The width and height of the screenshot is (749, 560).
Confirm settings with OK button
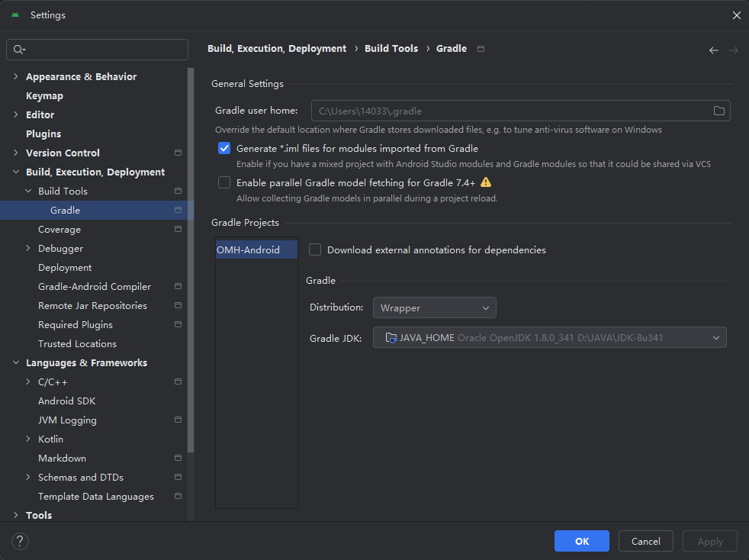582,541
